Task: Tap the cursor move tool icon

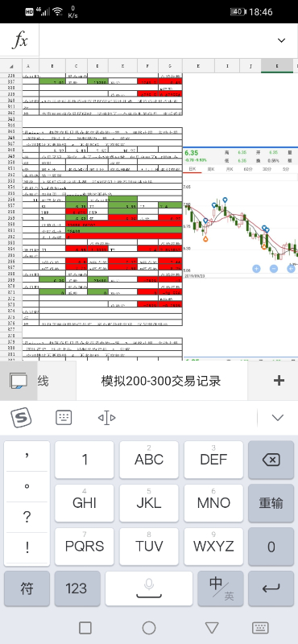Action: point(106,418)
